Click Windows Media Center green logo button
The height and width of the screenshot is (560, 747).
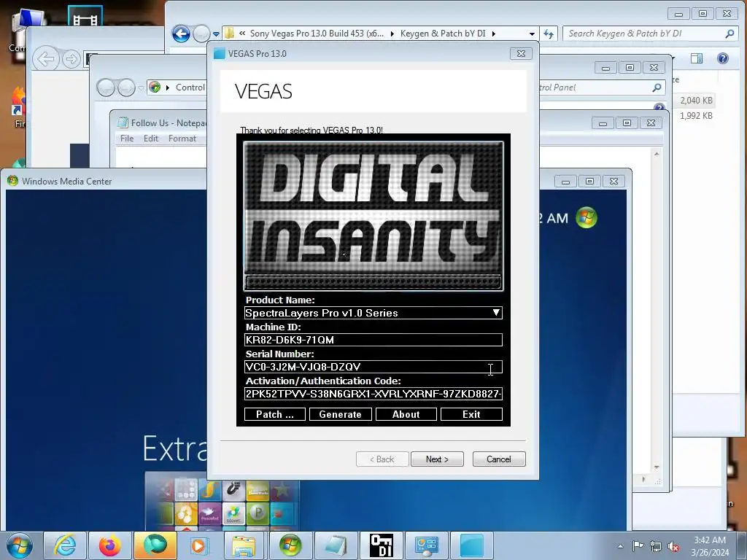587,218
